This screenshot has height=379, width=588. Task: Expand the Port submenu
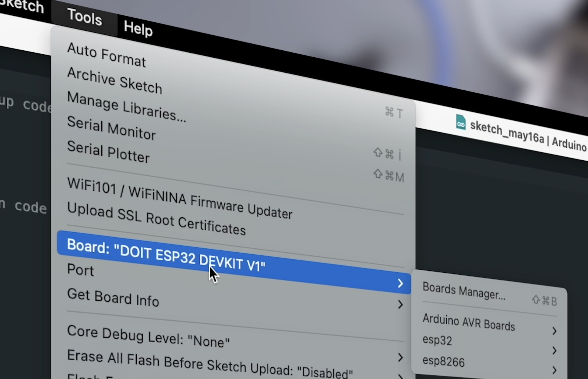click(x=81, y=270)
